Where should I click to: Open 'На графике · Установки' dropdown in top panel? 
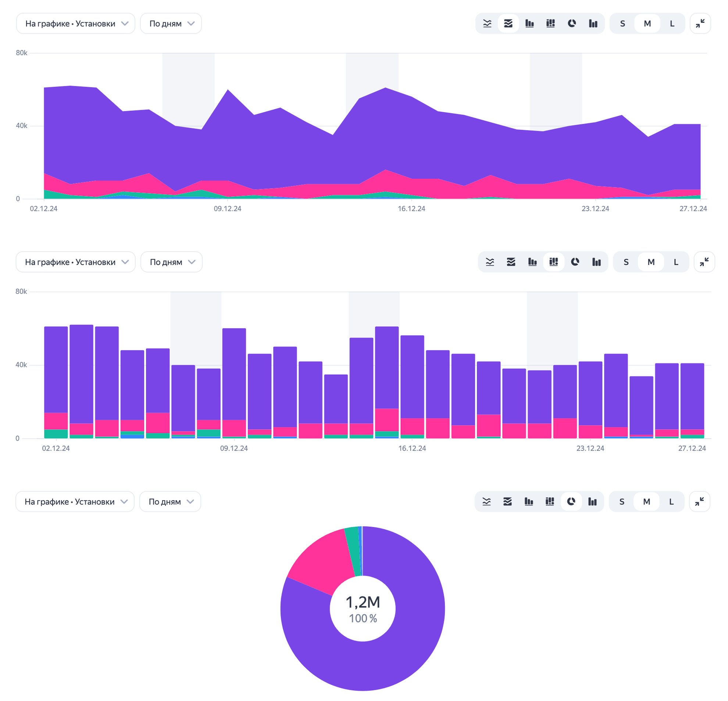pos(76,24)
